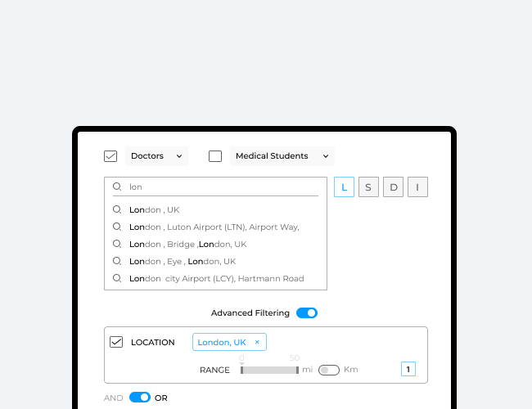This screenshot has width=532, height=409.
Task: Toggle the AND/OR switch
Action: click(140, 398)
